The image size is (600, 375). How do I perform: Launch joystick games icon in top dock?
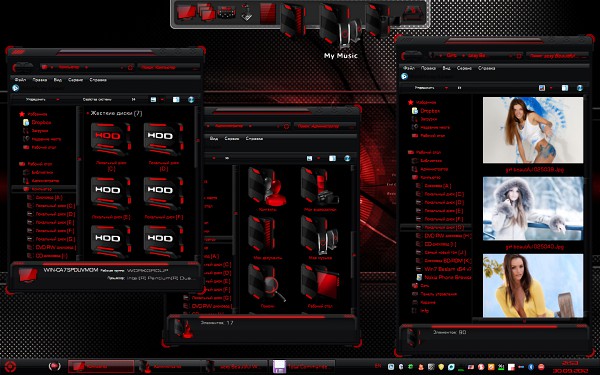coord(247,12)
